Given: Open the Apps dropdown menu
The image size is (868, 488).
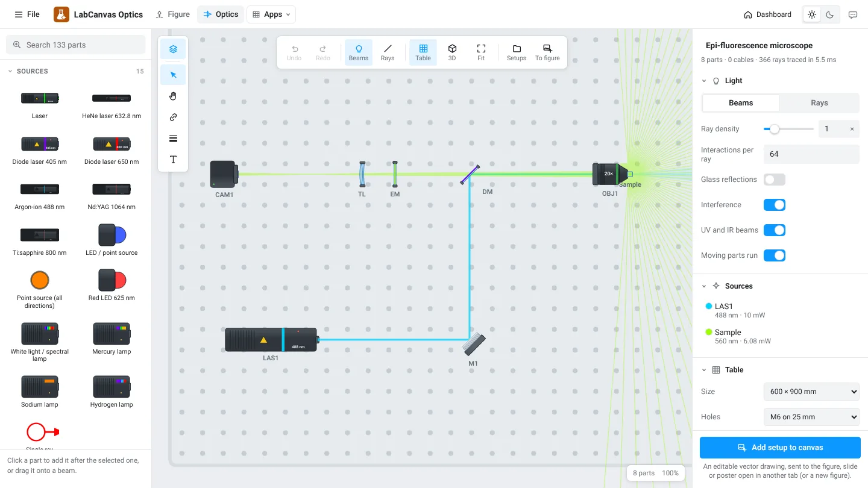Looking at the screenshot, I should [271, 14].
